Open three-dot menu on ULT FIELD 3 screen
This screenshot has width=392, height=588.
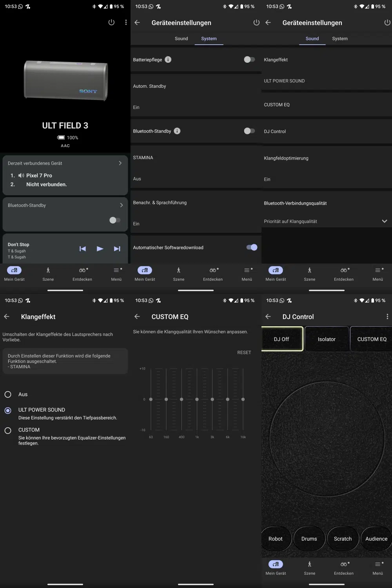point(126,22)
